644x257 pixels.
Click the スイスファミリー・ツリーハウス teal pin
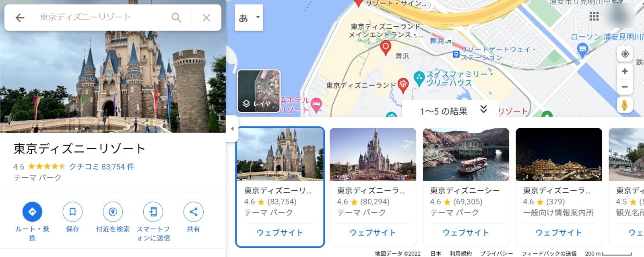(419, 78)
